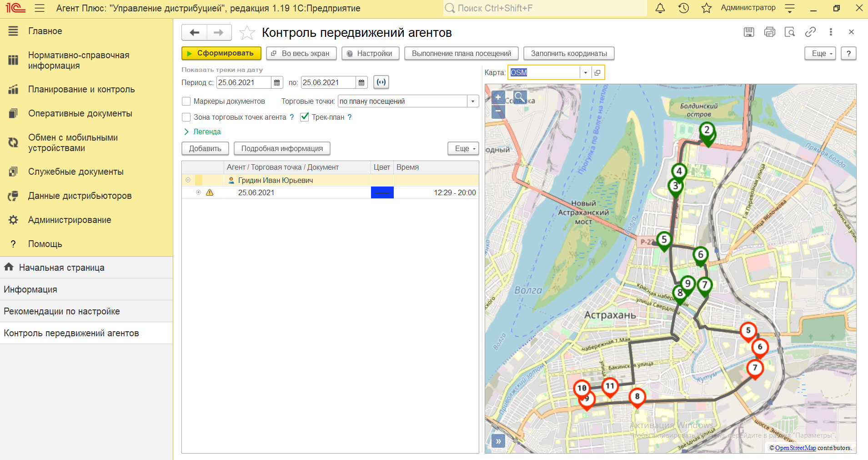Go forward with the right arrow button

click(219, 32)
